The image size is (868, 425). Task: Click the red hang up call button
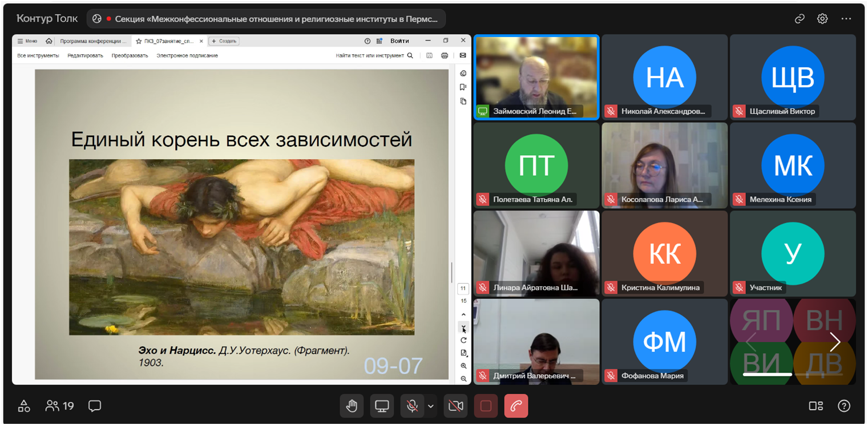[516, 406]
